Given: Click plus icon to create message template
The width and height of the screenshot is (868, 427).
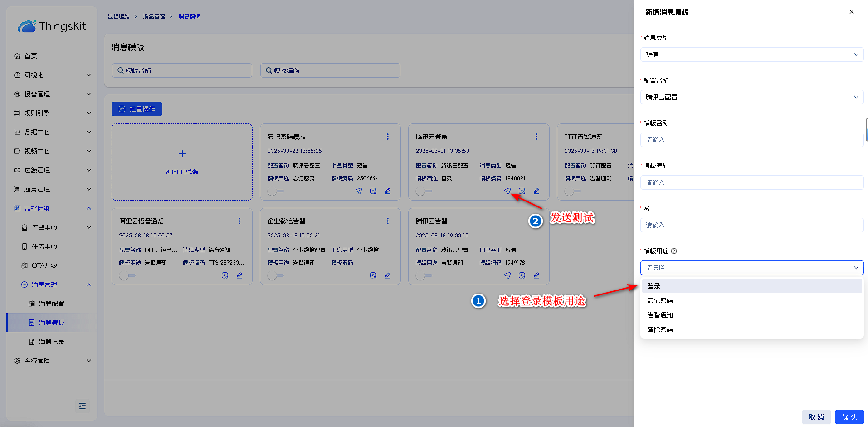Looking at the screenshot, I should (182, 154).
